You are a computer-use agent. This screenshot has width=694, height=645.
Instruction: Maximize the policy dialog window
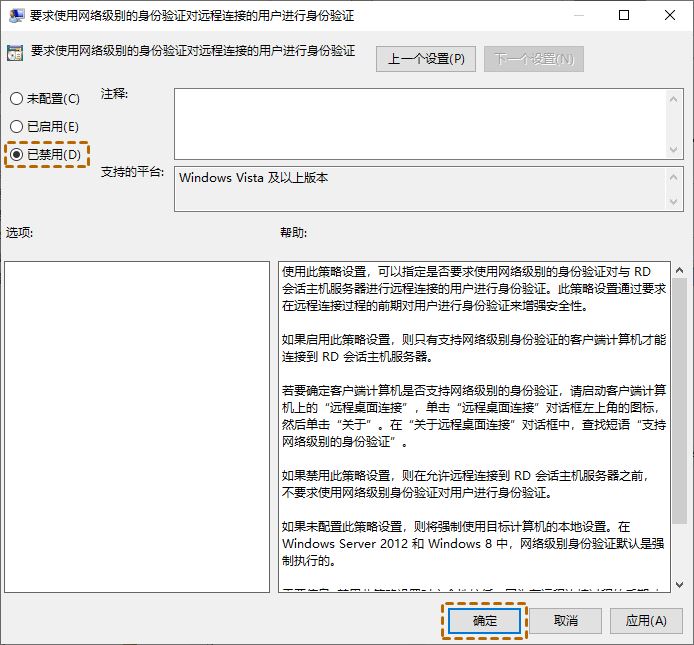tap(624, 15)
